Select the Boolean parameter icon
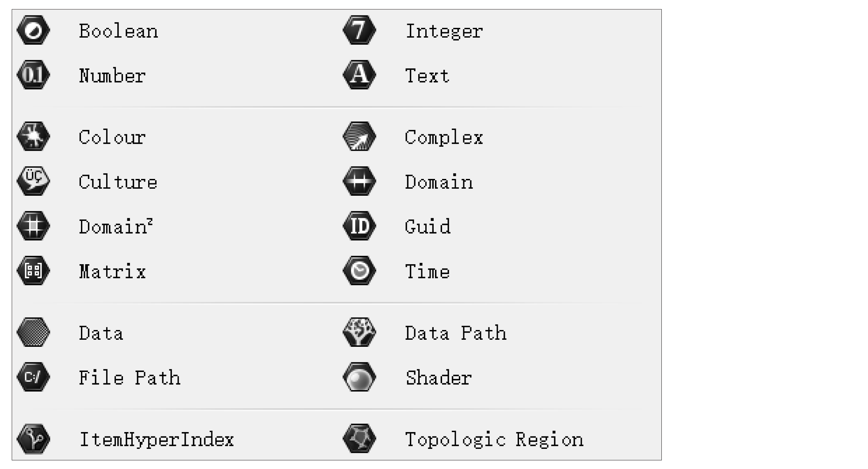This screenshot has height=469, width=868. click(x=33, y=30)
